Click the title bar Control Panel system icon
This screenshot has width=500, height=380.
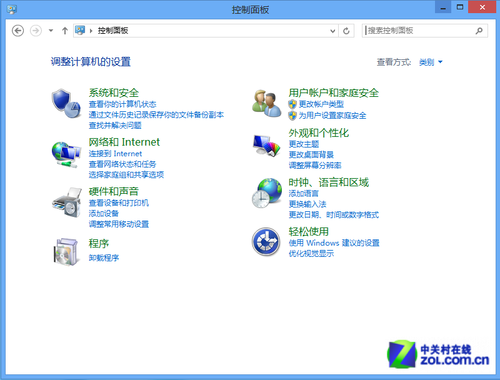point(12,9)
